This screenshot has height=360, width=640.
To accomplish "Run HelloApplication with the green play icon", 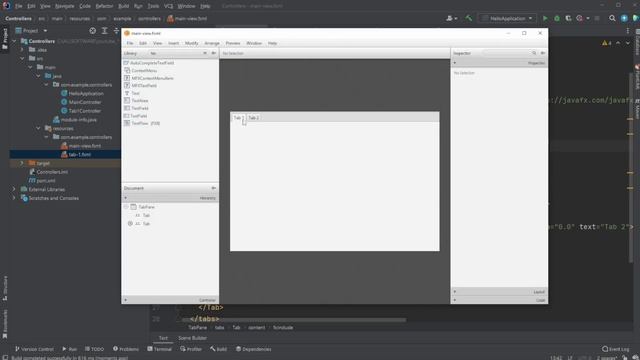I will [x=544, y=18].
